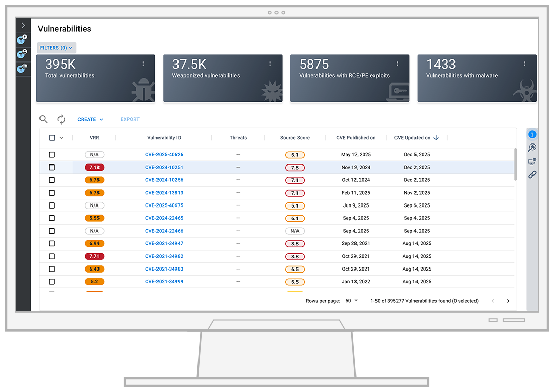
Task: Click the EXPORT button
Action: 130,119
